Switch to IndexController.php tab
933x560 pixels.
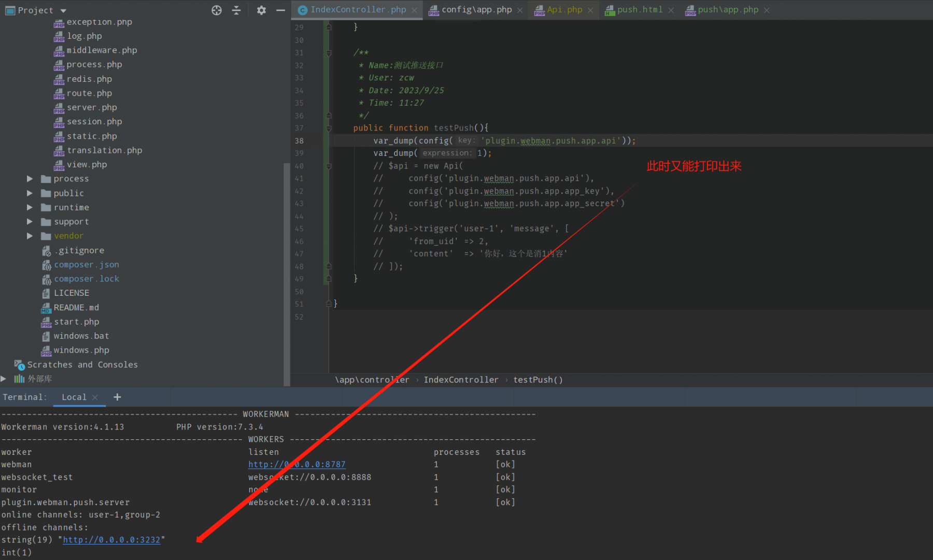tap(358, 10)
